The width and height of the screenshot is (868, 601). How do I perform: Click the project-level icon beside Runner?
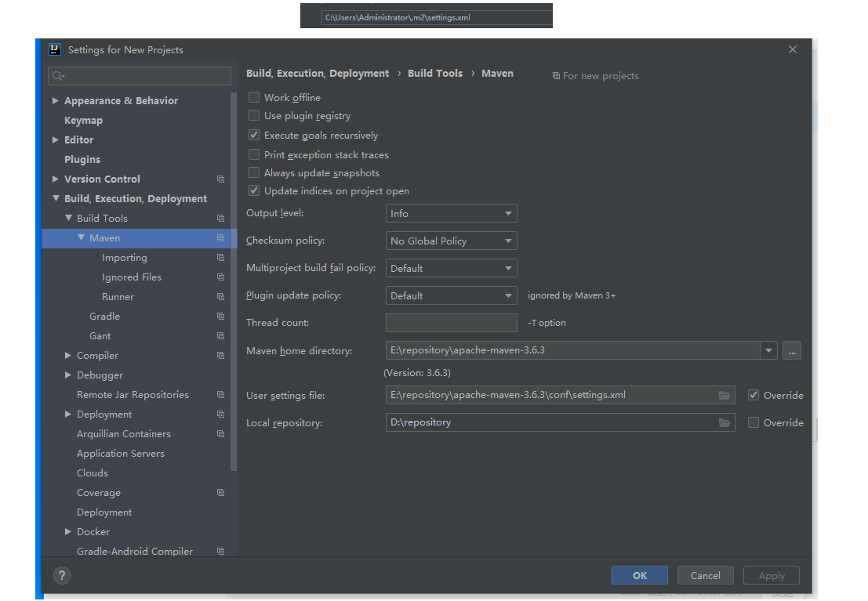[221, 297]
